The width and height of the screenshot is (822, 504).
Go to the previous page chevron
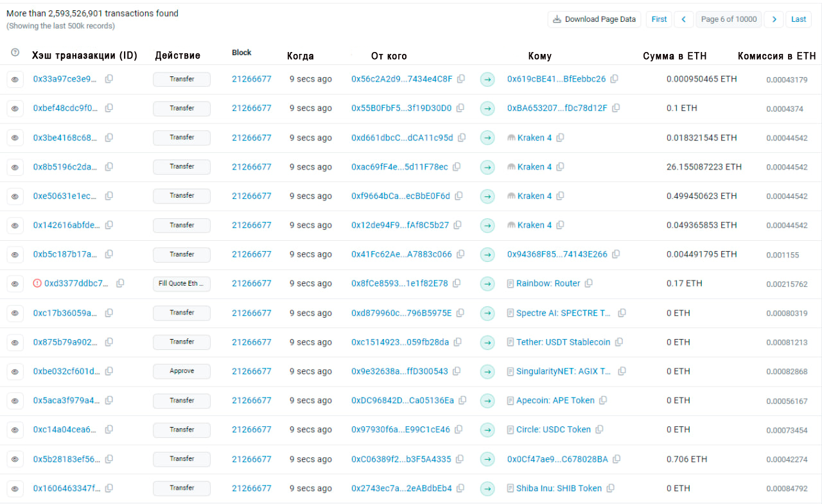click(684, 19)
